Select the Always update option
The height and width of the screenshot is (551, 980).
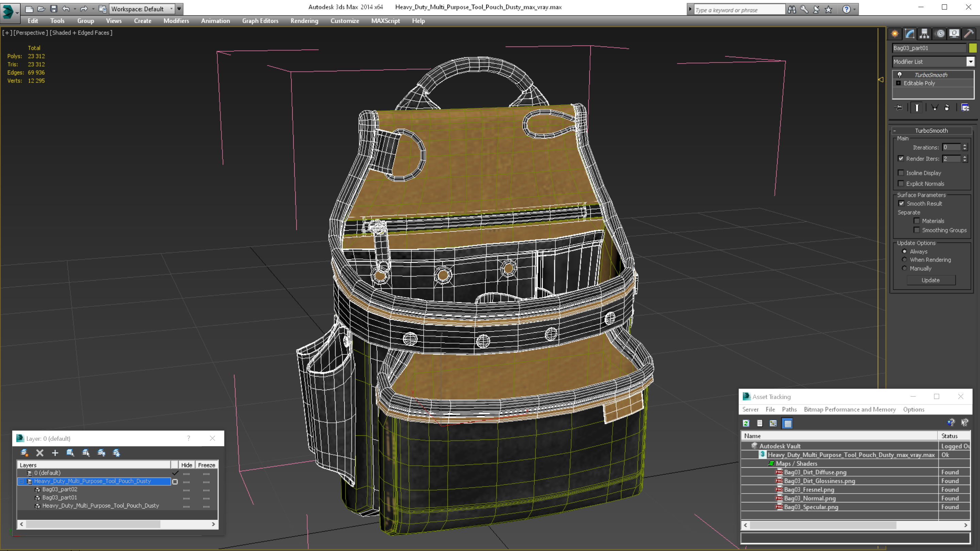pos(905,251)
